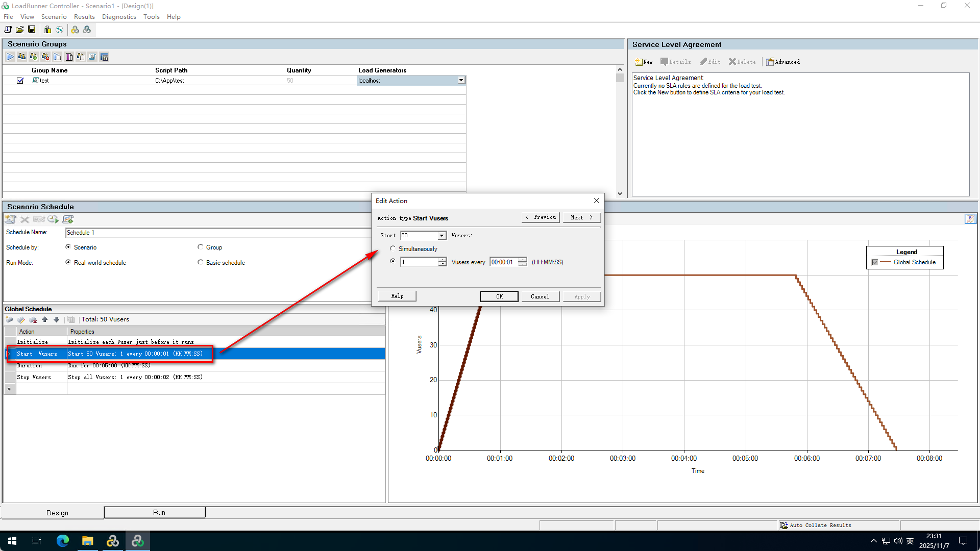Uncheck the test group checkbox

[20, 81]
